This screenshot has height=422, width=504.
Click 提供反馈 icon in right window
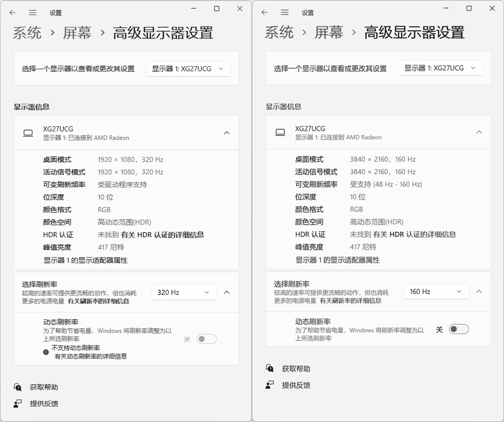[x=270, y=385]
